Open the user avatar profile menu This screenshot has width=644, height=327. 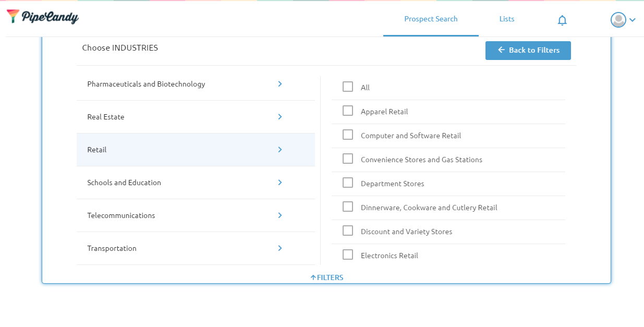coord(618,20)
